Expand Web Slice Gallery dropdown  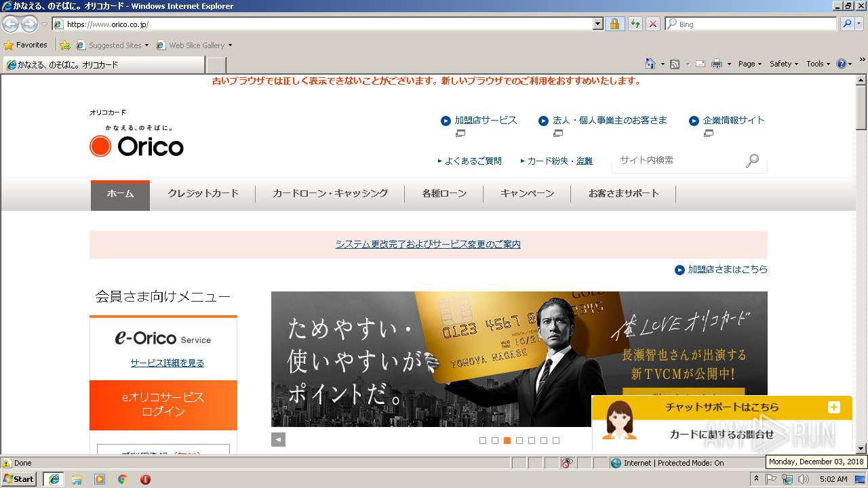(x=230, y=45)
